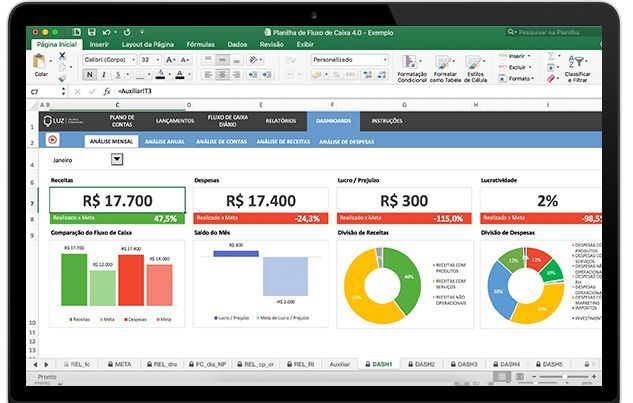Open Formatar como Tabela
Screen dimensions: 633x403
(x=445, y=69)
